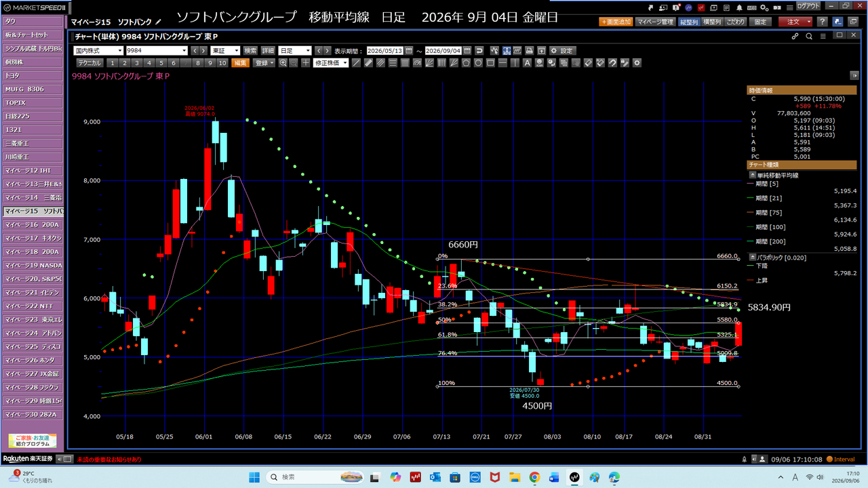Viewport: 868px width, 488px height.
Task: Select the マイページ22 NTT tab
Action: click(33, 306)
